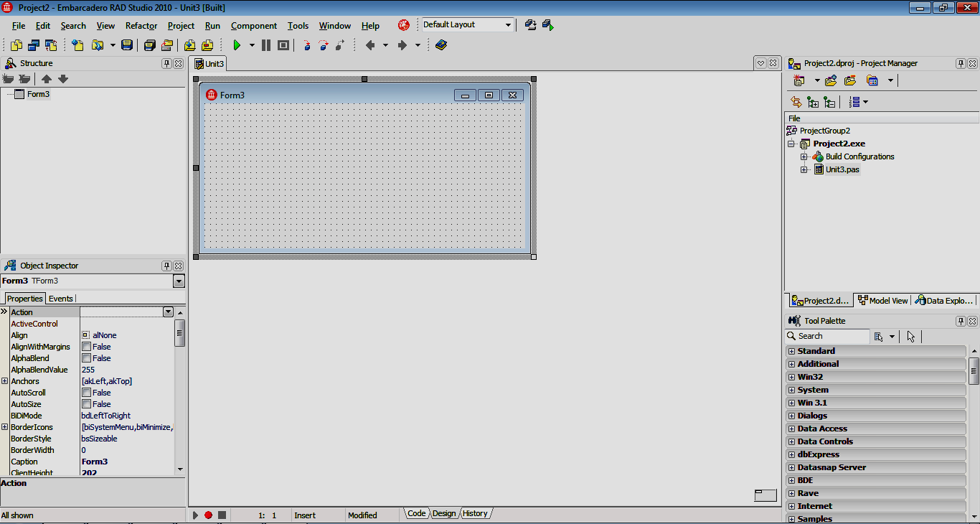
Task: Click the Set Debug Desktop icon
Action: 548,25
